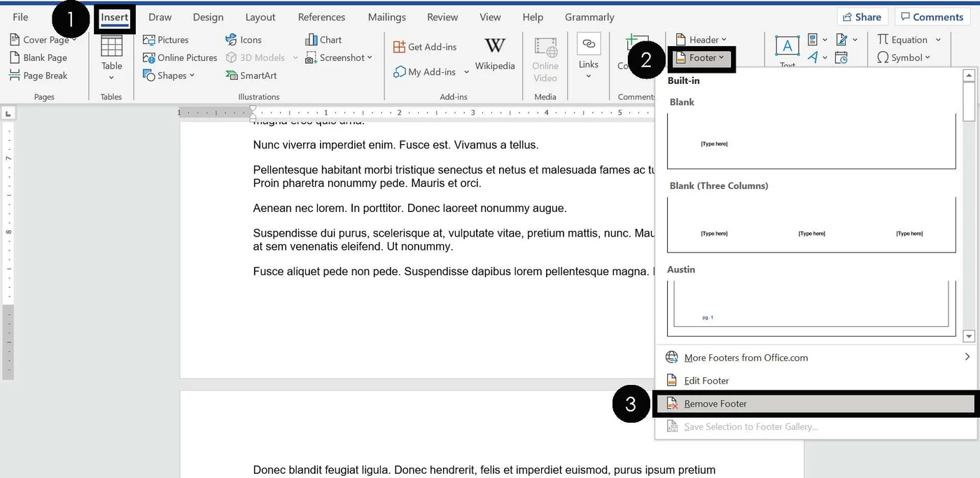
Task: Choose More Footers from Office.com
Action: pos(815,357)
